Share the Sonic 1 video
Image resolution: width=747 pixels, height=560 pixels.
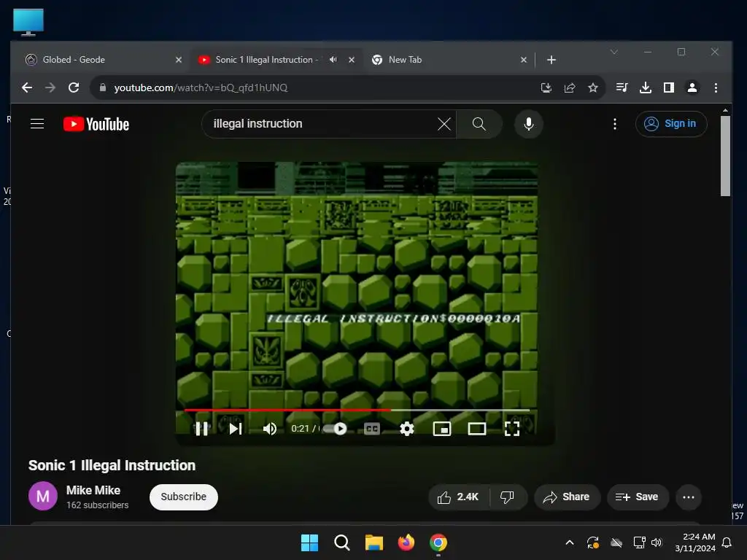(x=566, y=497)
